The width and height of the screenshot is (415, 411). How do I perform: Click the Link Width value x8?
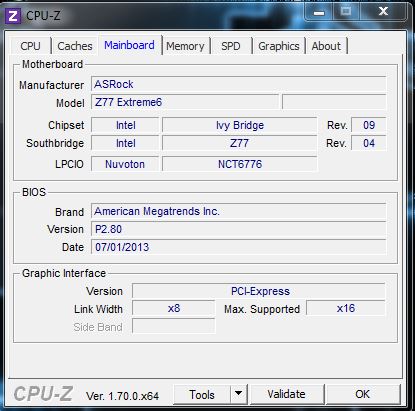[x=174, y=308]
